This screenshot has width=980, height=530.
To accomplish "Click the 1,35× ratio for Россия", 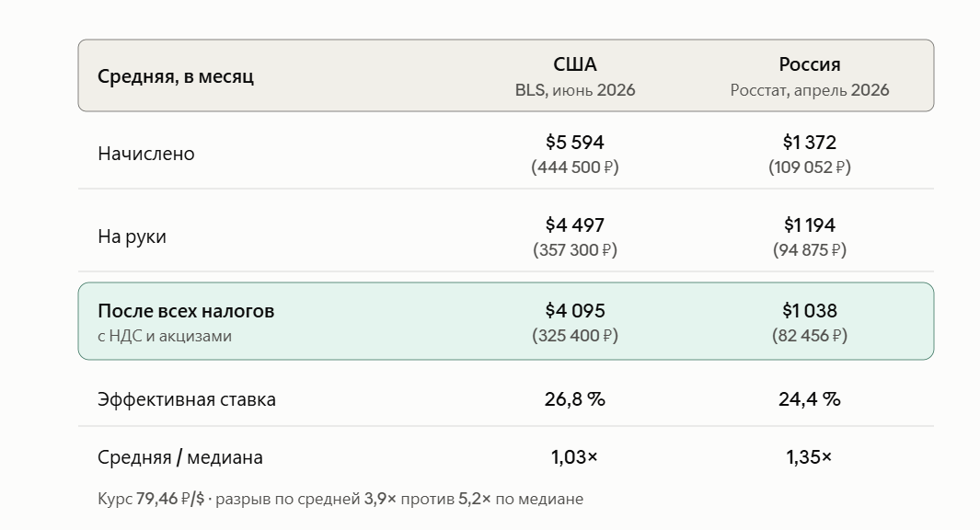I will 810,457.
